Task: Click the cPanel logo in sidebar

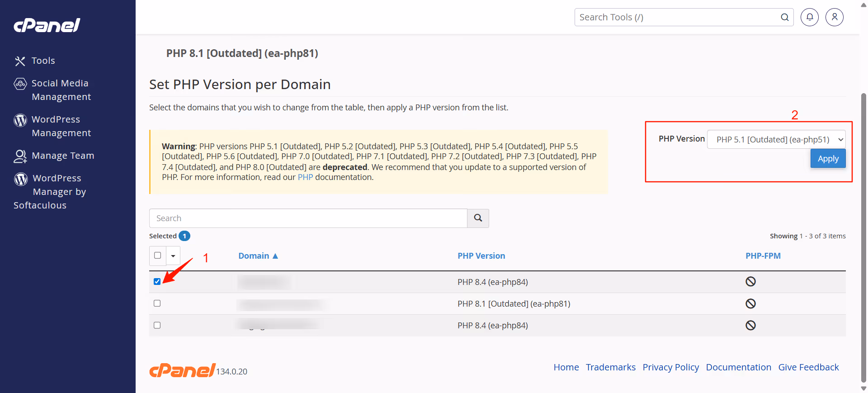Action: point(47,25)
